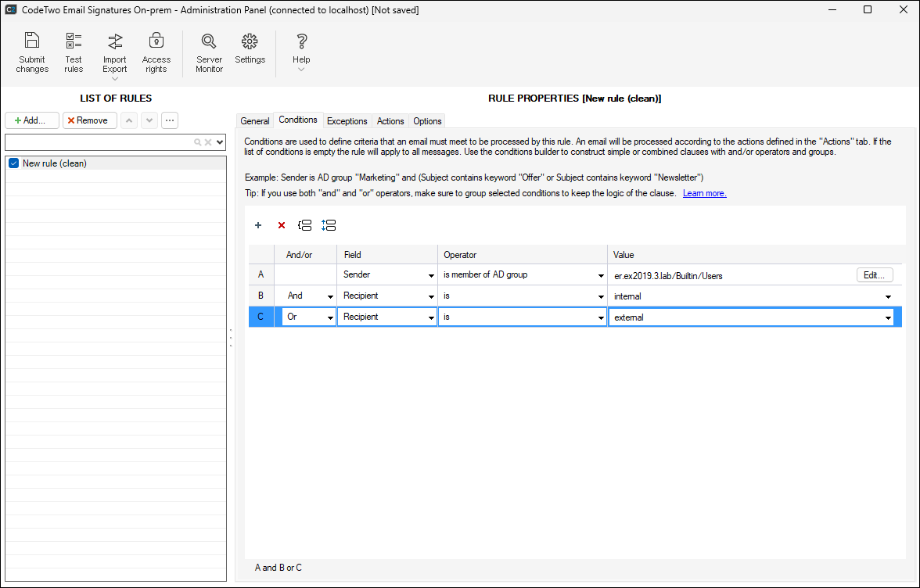Add a new condition with plus icon
Image resolution: width=920 pixels, height=588 pixels.
point(258,225)
